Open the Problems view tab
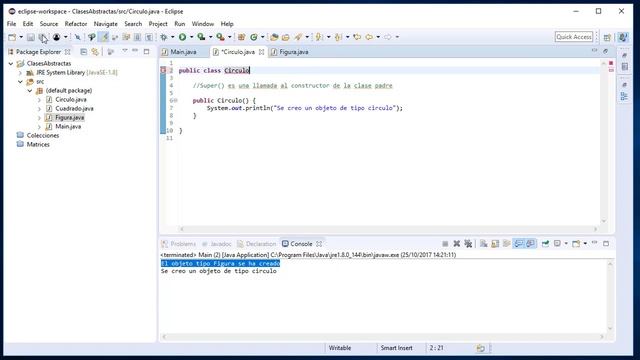 point(179,244)
